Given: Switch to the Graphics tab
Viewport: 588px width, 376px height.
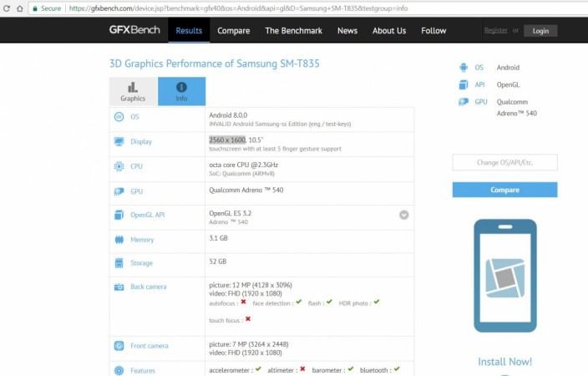Looking at the screenshot, I should coord(133,92).
